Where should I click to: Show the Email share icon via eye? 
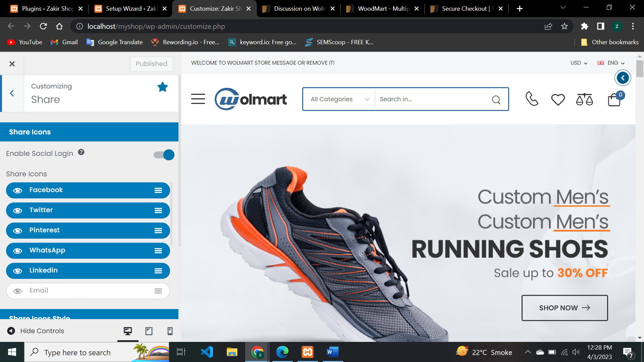(x=17, y=291)
